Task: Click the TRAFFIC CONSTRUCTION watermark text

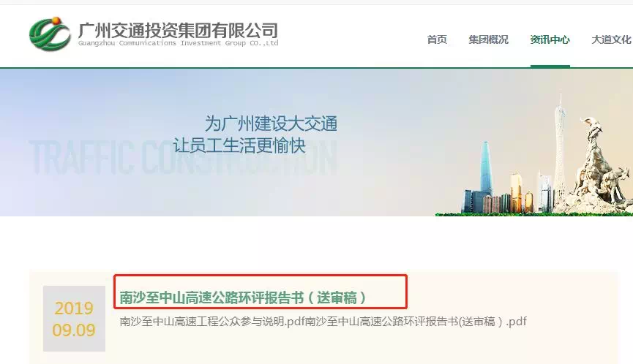Action: tap(183, 158)
